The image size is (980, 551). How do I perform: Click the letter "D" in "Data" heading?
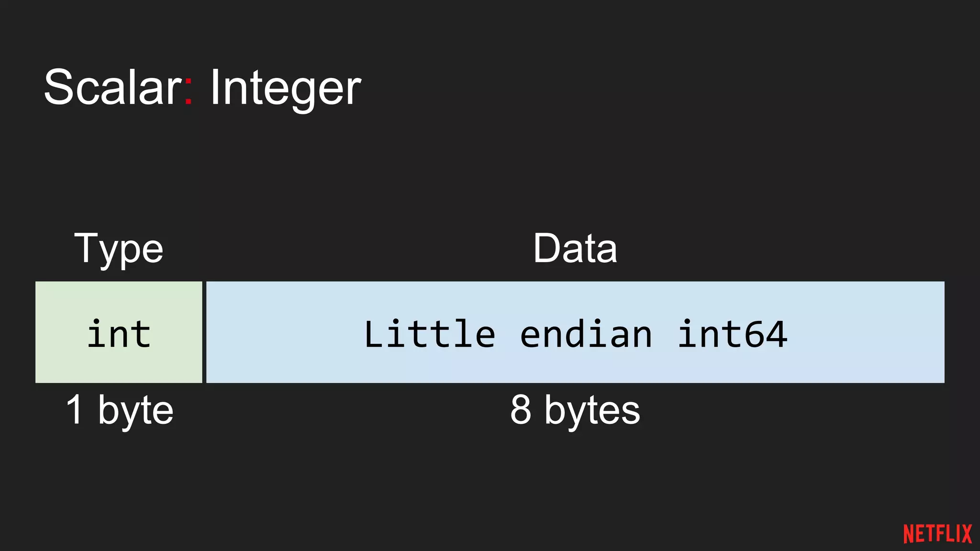tap(547, 248)
